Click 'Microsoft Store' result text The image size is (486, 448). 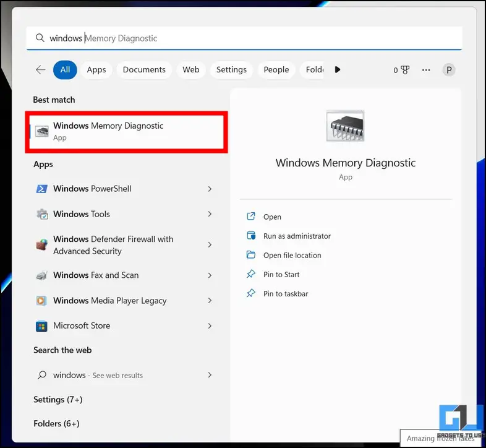82,325
